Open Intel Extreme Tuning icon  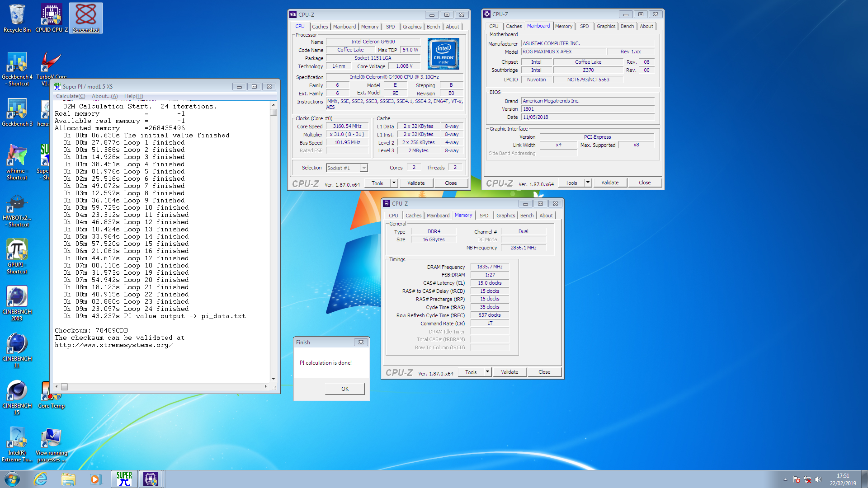click(17, 445)
